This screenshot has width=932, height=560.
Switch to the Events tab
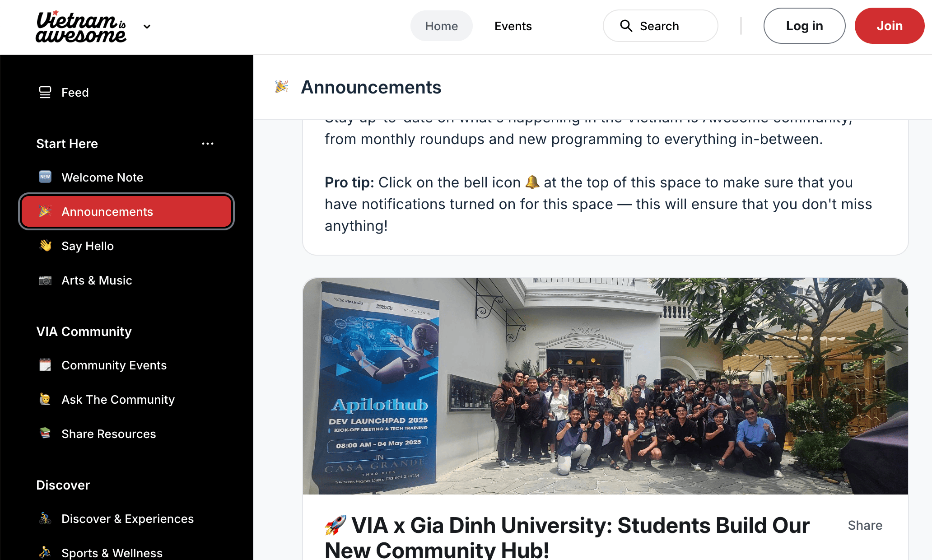coord(513,26)
